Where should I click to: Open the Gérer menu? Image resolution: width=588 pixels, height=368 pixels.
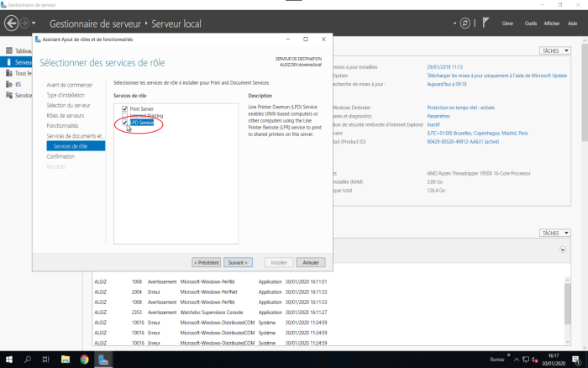pyautogui.click(x=507, y=24)
